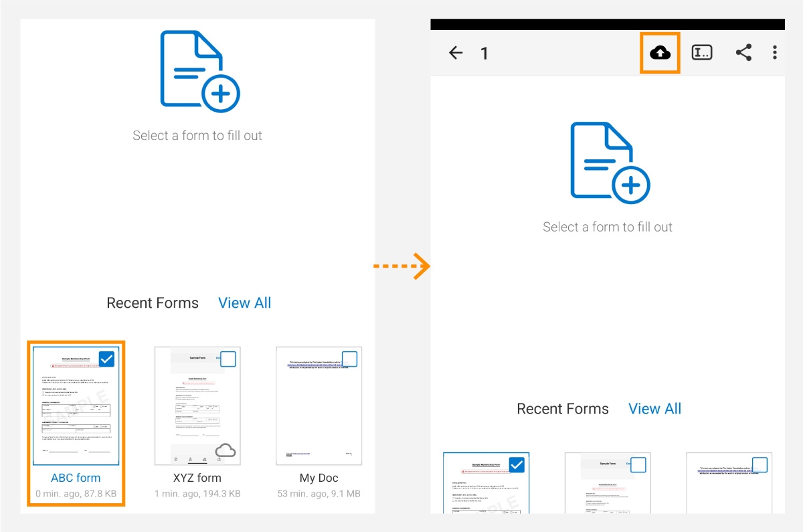Tap the back arrow in the toolbar
The height and width of the screenshot is (532, 803).
455,53
